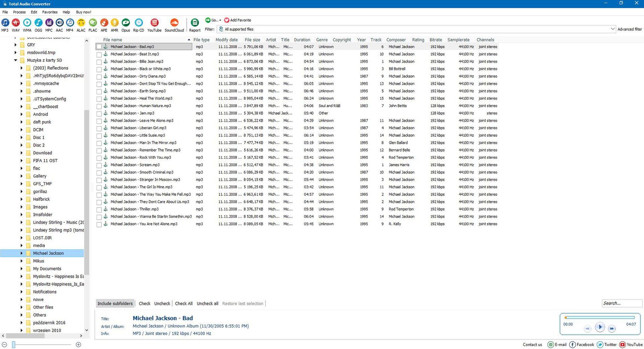This screenshot has width=644, height=349.
Task: Open the Edit menu
Action: coord(34,12)
